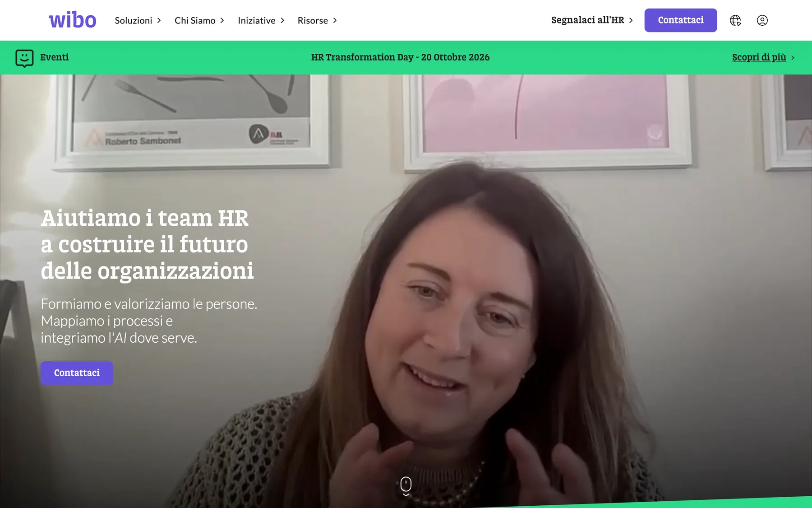Click the scroll-down mouse icon
This screenshot has width=812, height=508.
[x=406, y=486]
